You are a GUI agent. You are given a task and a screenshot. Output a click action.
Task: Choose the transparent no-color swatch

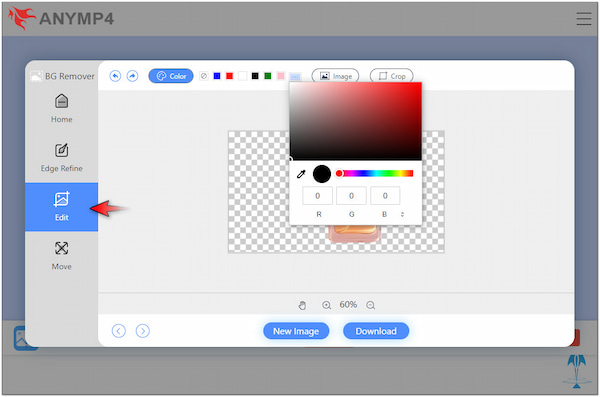pyautogui.click(x=204, y=76)
